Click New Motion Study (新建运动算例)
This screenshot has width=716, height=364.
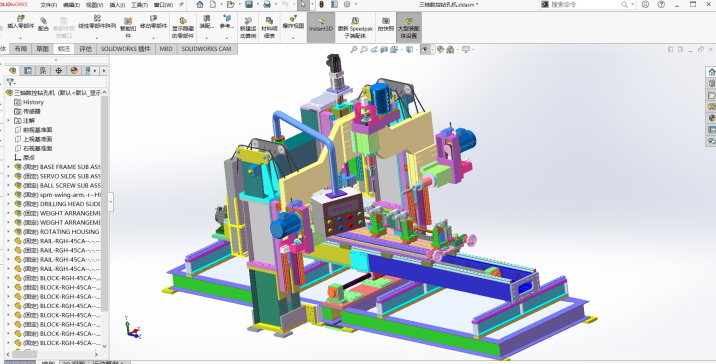(x=248, y=27)
